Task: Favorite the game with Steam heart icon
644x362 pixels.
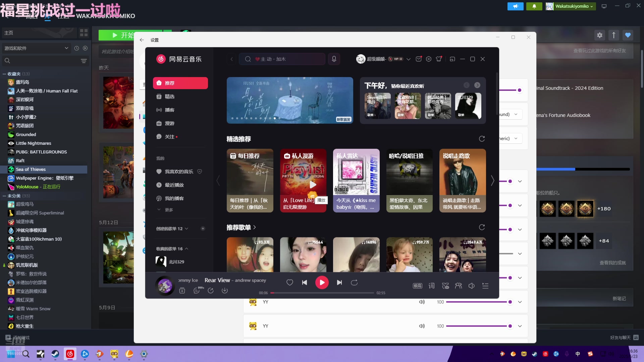Action: pos(628,35)
